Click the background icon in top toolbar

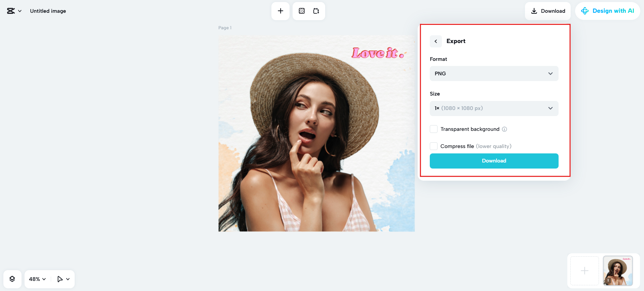click(x=302, y=11)
